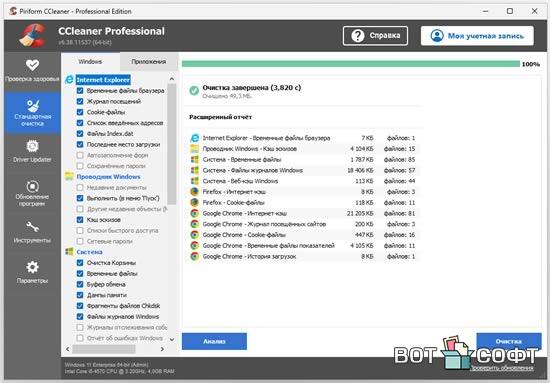Open the Health Check (Проверка здоровья) section
This screenshot has height=383, width=550.
tap(32, 71)
